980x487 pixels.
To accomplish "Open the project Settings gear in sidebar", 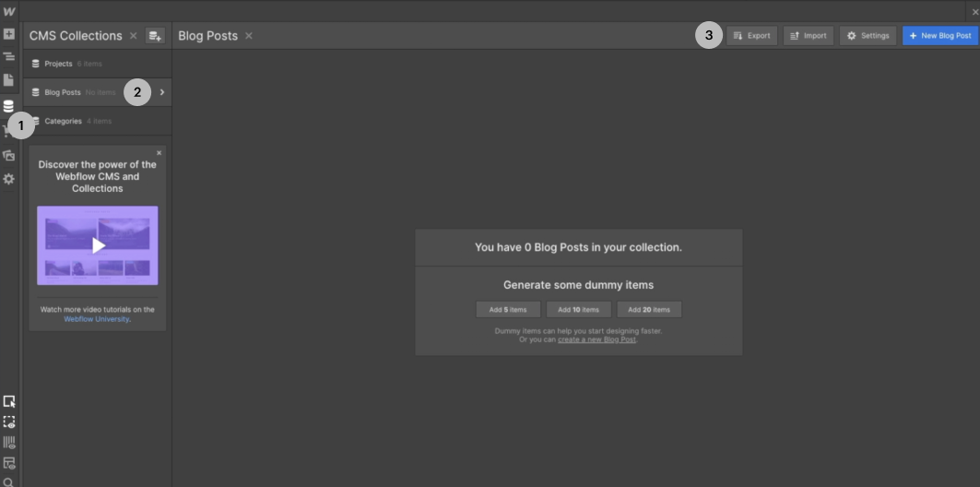I will click(8, 180).
